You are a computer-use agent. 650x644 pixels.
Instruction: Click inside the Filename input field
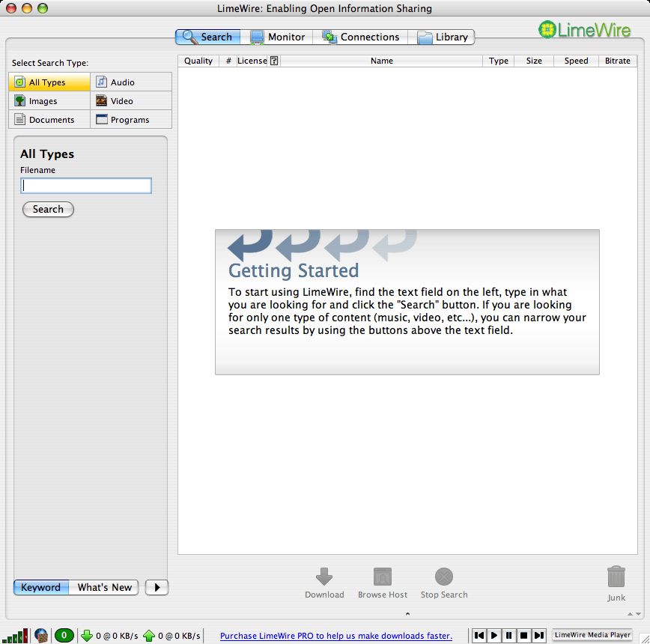pos(85,185)
